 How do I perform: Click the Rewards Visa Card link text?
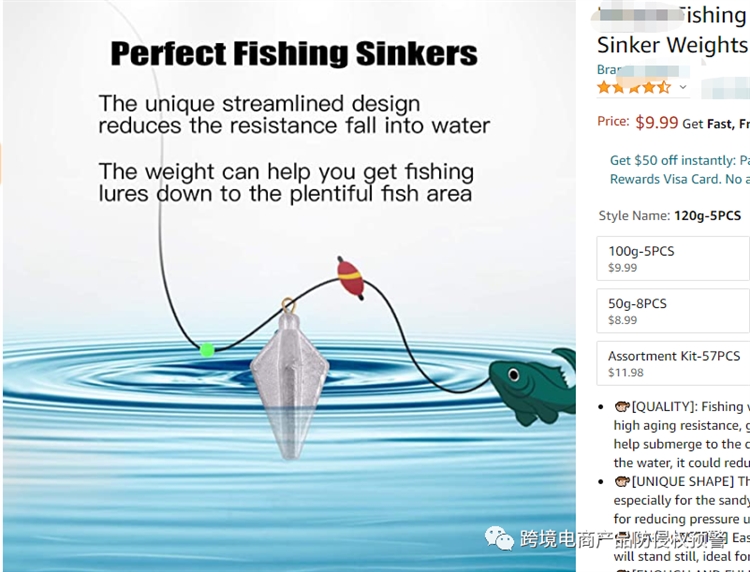pyautogui.click(x=665, y=179)
